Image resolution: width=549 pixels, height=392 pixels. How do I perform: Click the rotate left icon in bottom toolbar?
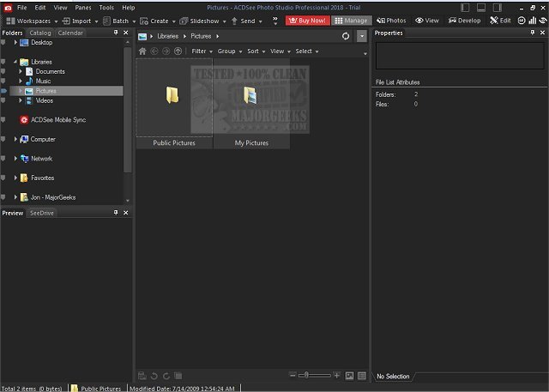(154, 376)
